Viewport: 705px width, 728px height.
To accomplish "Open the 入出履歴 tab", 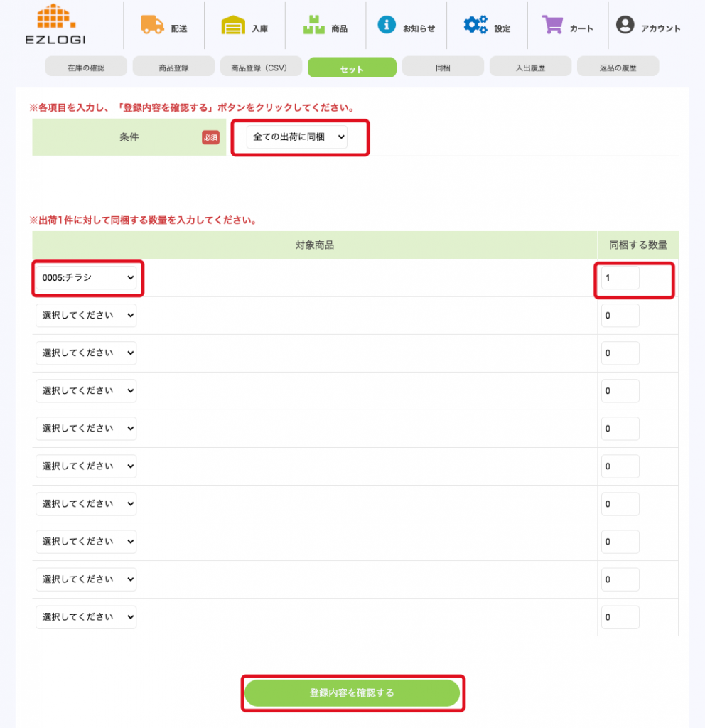I will click(530, 68).
